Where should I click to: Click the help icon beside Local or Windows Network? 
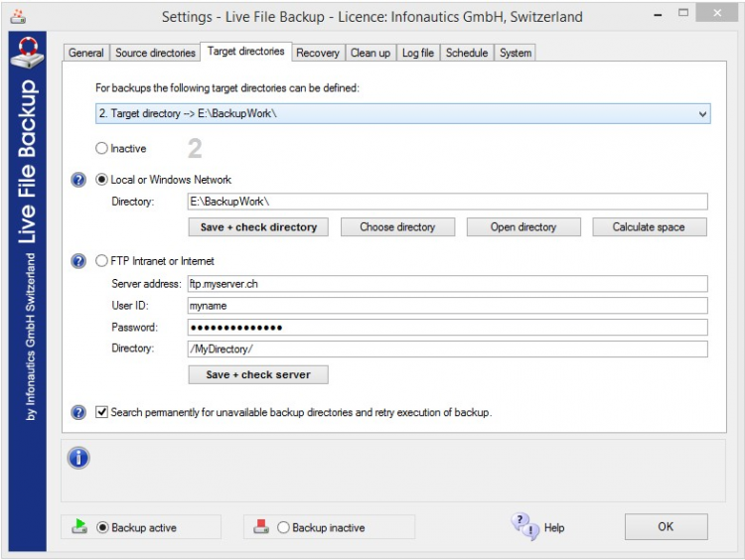(x=79, y=180)
